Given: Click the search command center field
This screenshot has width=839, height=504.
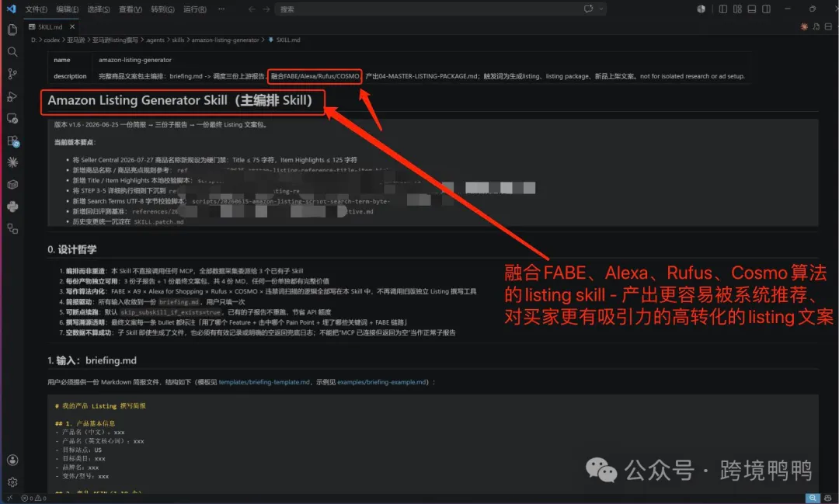Looking at the screenshot, I should point(440,9).
